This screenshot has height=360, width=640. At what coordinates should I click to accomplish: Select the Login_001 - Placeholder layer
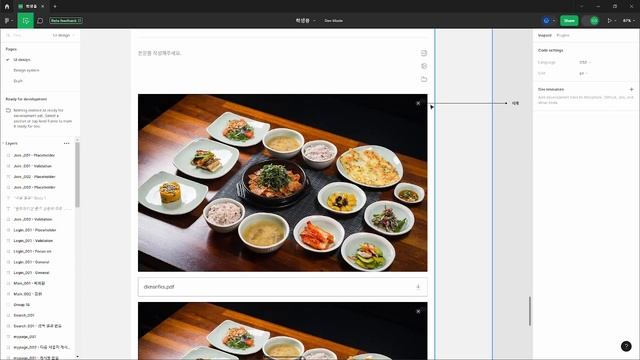pos(35,230)
